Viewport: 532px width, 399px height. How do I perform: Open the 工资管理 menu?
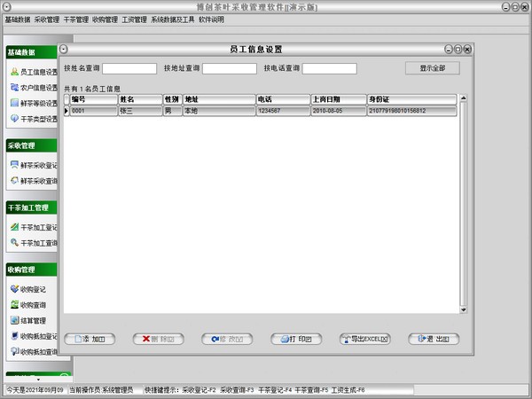tap(134, 20)
